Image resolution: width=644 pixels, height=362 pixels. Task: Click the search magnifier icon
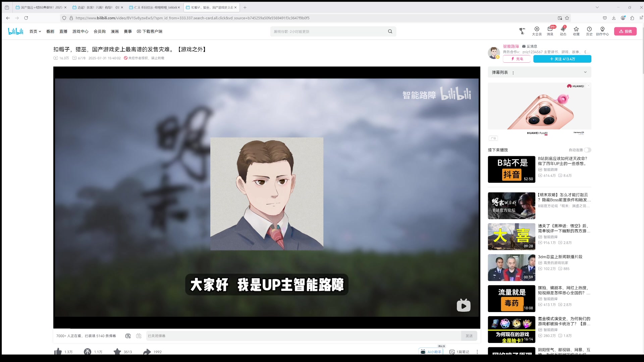click(x=390, y=32)
